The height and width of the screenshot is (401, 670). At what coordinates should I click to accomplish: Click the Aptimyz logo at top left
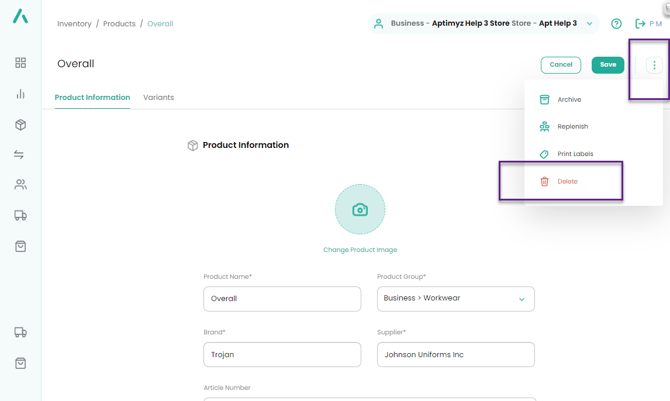point(20,17)
